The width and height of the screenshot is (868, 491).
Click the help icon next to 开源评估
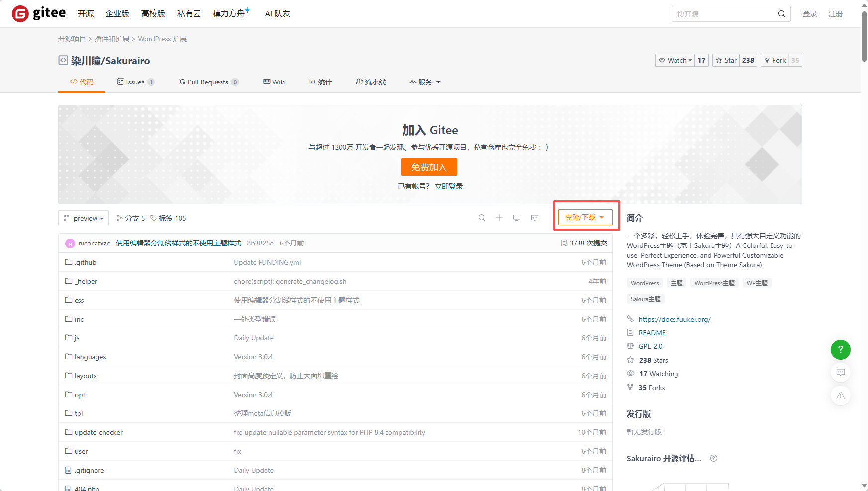pos(714,458)
